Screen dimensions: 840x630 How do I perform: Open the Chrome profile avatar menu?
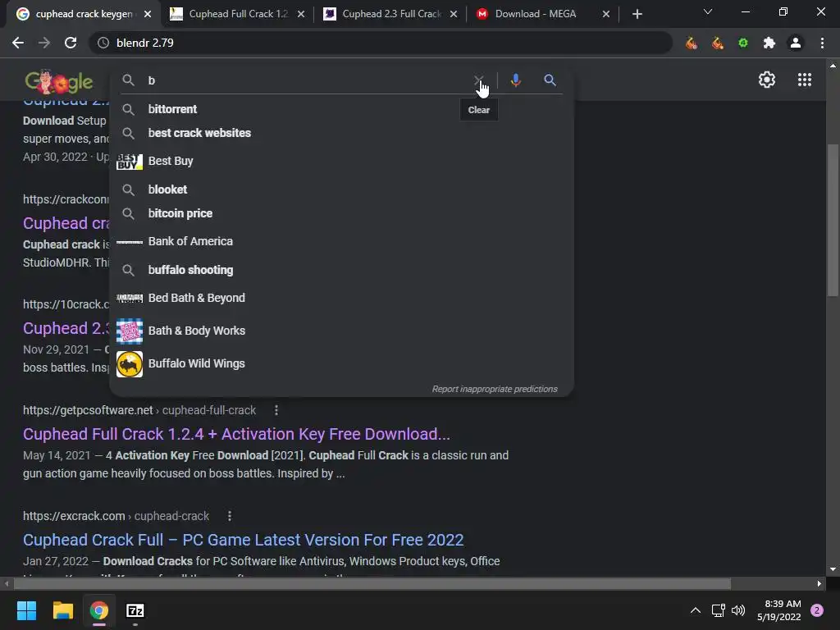click(796, 43)
